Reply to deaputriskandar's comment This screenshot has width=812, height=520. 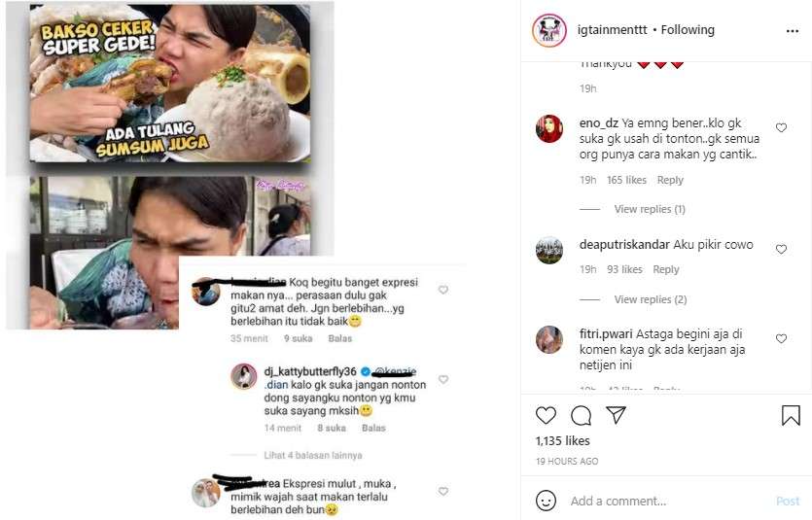(666, 269)
